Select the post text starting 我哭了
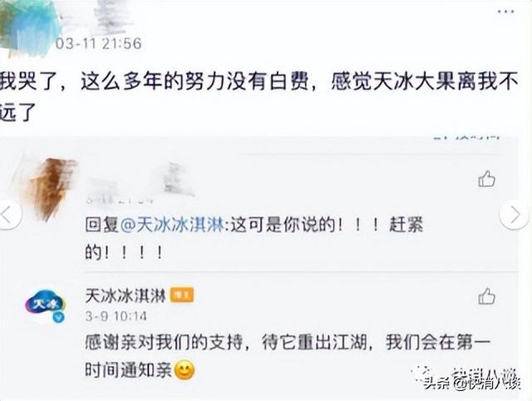The image size is (532, 401). [259, 97]
